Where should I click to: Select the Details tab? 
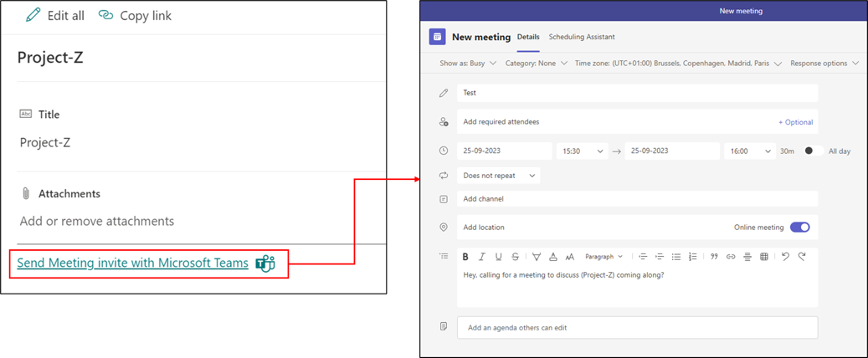[x=528, y=37]
